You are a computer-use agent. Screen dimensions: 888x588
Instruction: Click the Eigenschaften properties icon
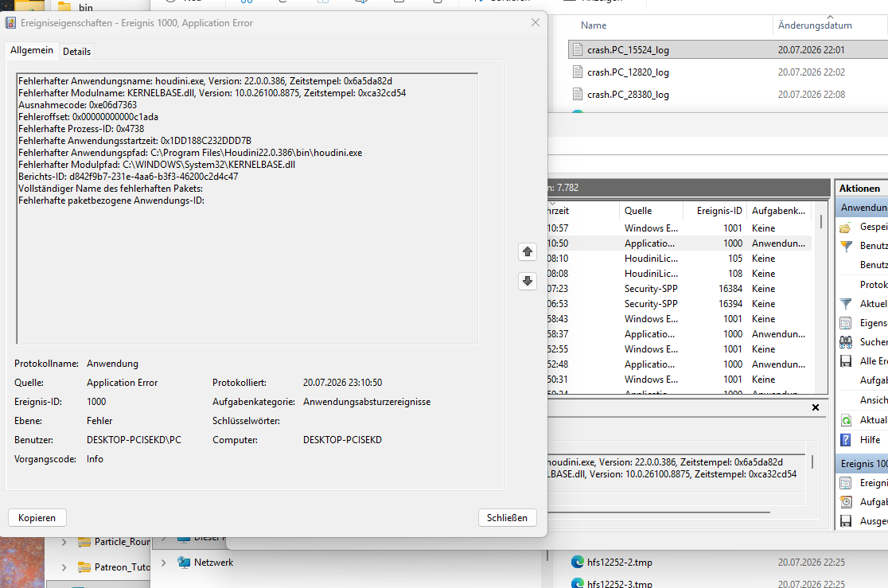[846, 324]
